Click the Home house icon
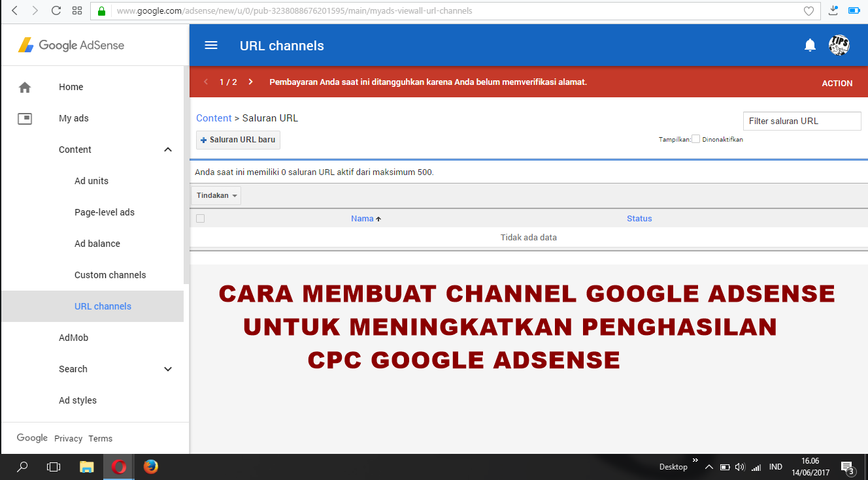Image resolution: width=868 pixels, height=480 pixels. point(25,87)
